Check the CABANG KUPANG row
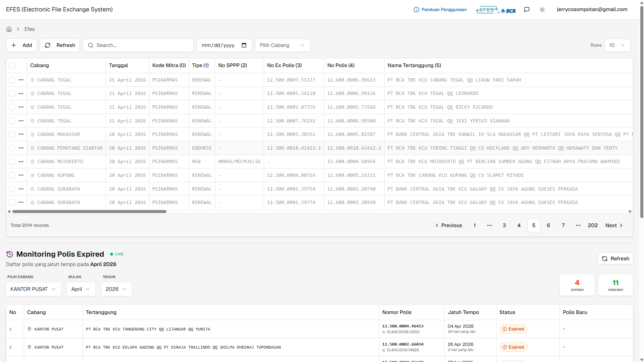 12,175
